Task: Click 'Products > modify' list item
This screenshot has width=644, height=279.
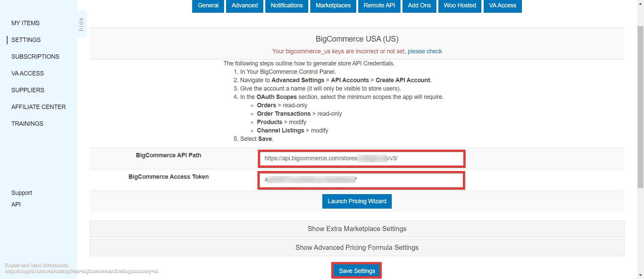Action: (x=281, y=122)
